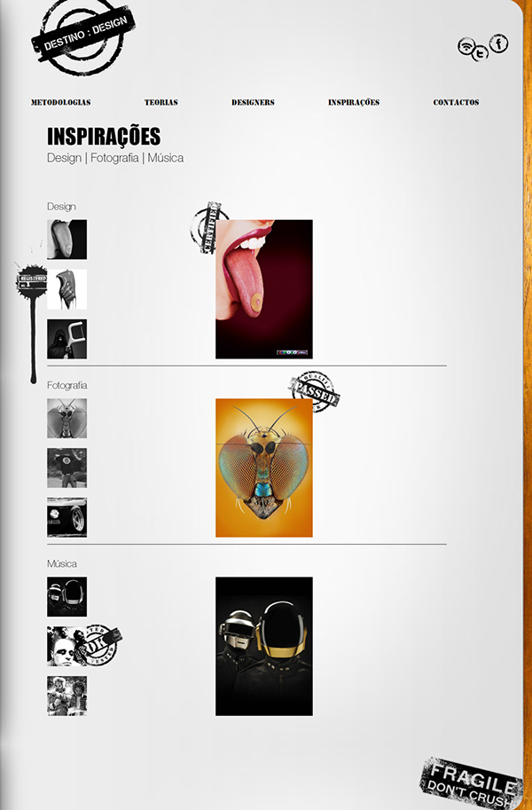Jump to Música via header link
The height and width of the screenshot is (810, 532).
pos(166,158)
